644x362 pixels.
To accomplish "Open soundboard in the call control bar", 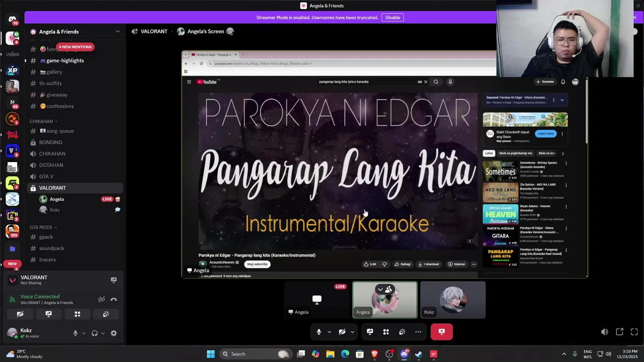I will click(402, 332).
